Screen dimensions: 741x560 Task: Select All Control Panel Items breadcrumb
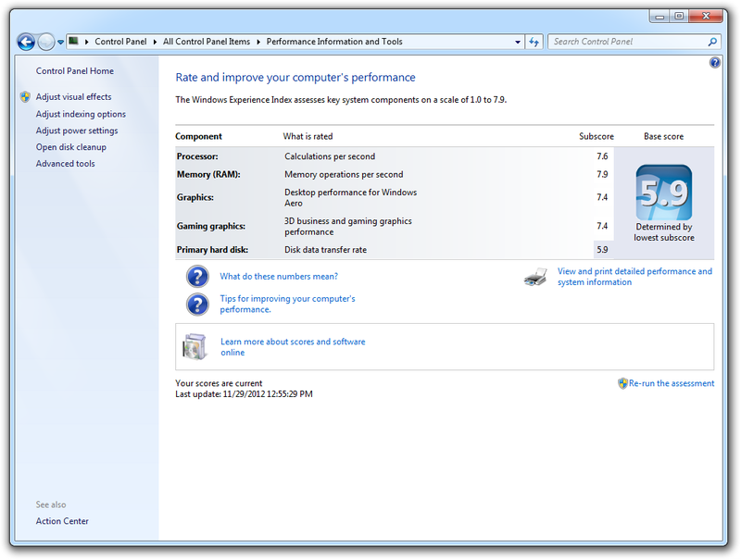(x=207, y=42)
